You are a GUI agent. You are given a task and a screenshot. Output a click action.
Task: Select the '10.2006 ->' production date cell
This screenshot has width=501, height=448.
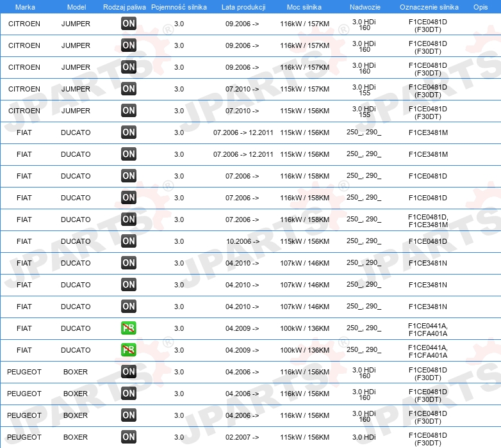click(x=243, y=241)
